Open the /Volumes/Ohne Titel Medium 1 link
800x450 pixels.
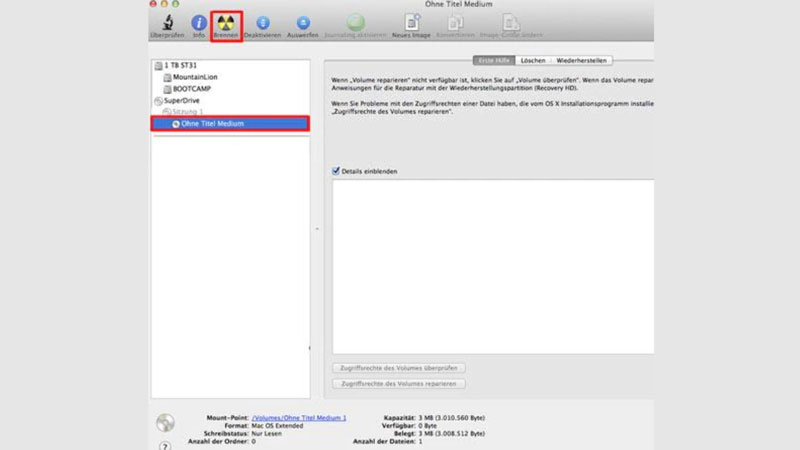click(298, 418)
